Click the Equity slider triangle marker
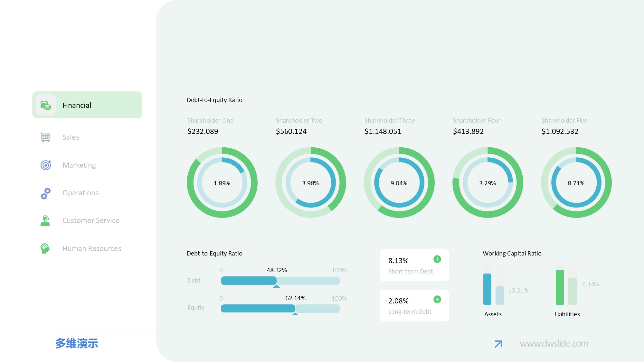This screenshot has height=362, width=644. (295, 314)
